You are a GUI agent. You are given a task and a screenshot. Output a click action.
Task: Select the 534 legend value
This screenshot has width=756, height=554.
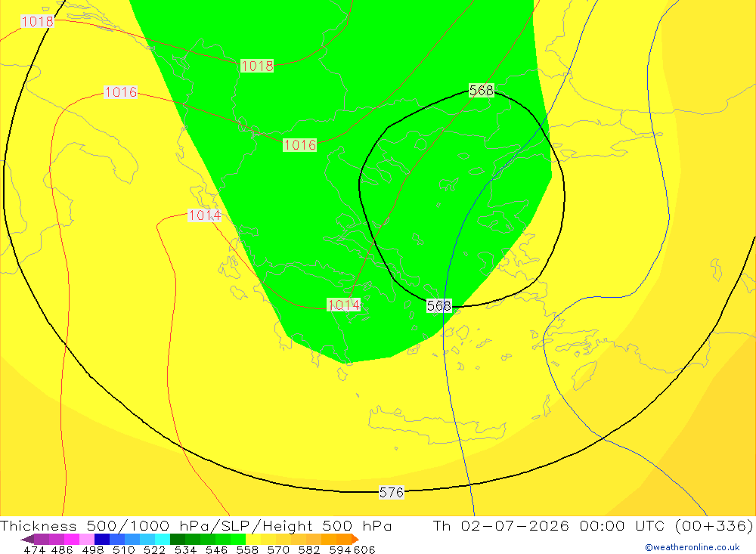click(x=186, y=549)
